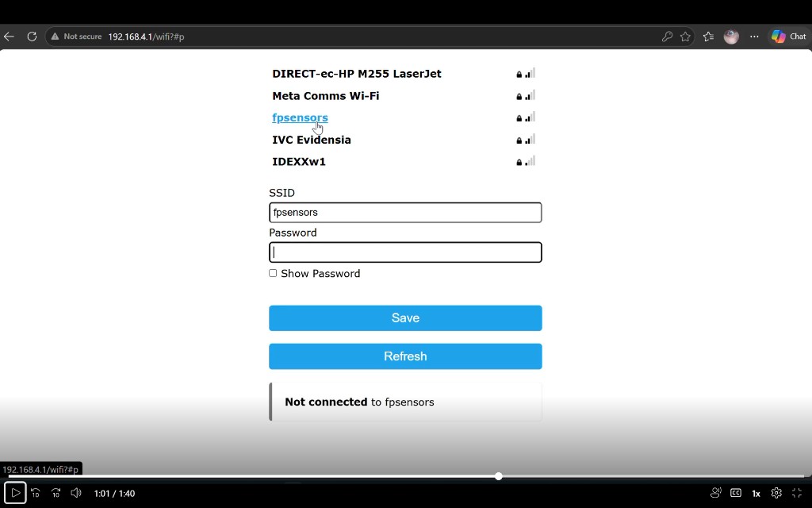Mute the video volume speaker icon
The width and height of the screenshot is (812, 508).
76,493
